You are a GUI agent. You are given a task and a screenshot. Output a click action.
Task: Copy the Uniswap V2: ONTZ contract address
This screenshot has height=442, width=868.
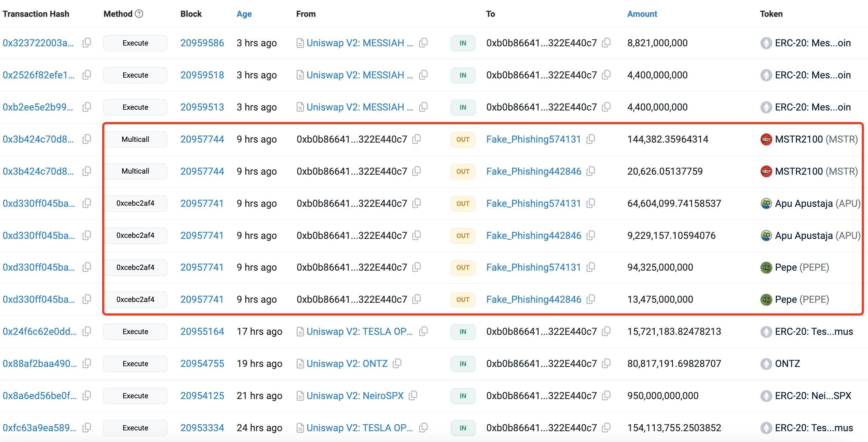coord(397,363)
